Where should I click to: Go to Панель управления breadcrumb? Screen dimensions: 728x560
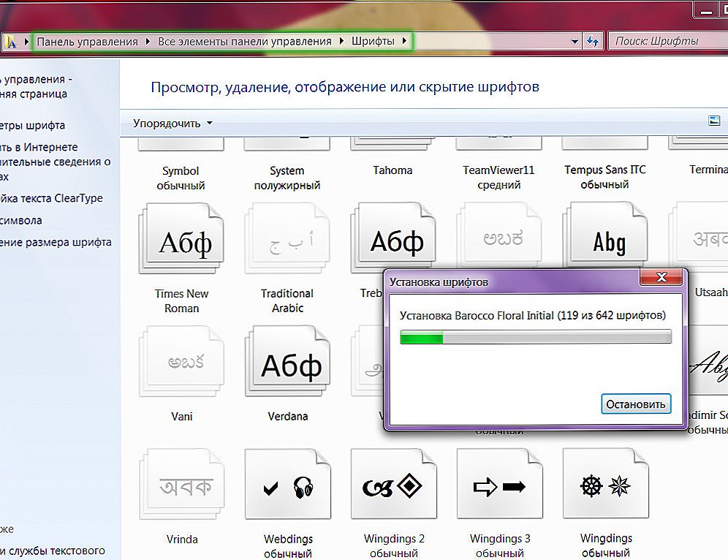coord(87,42)
